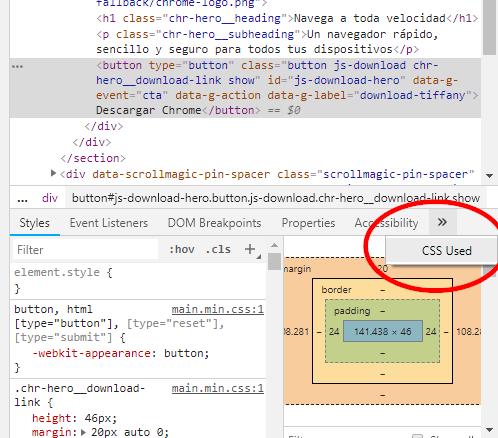Screen dimensions: 498x438
Task: Open the Accessibility tab
Action: (386, 223)
